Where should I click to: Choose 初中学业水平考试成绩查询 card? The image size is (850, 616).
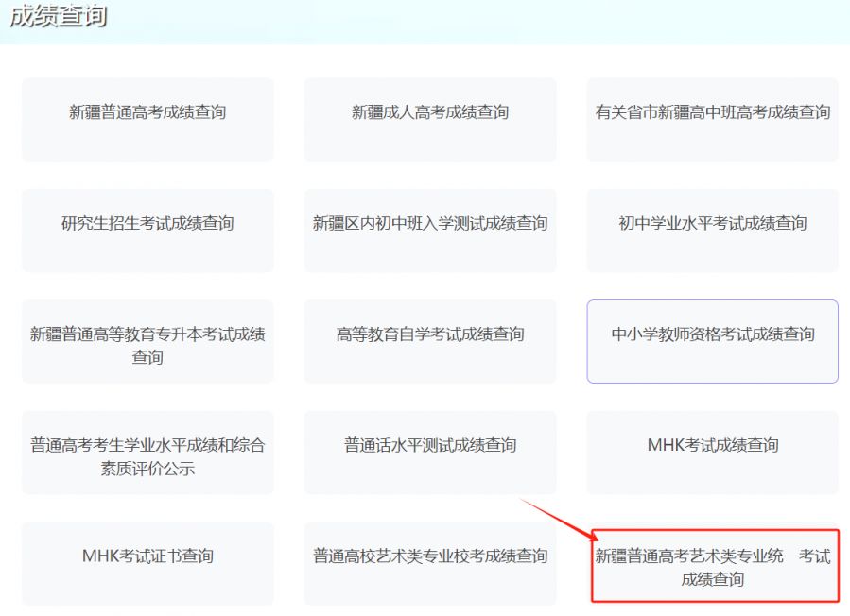click(712, 231)
